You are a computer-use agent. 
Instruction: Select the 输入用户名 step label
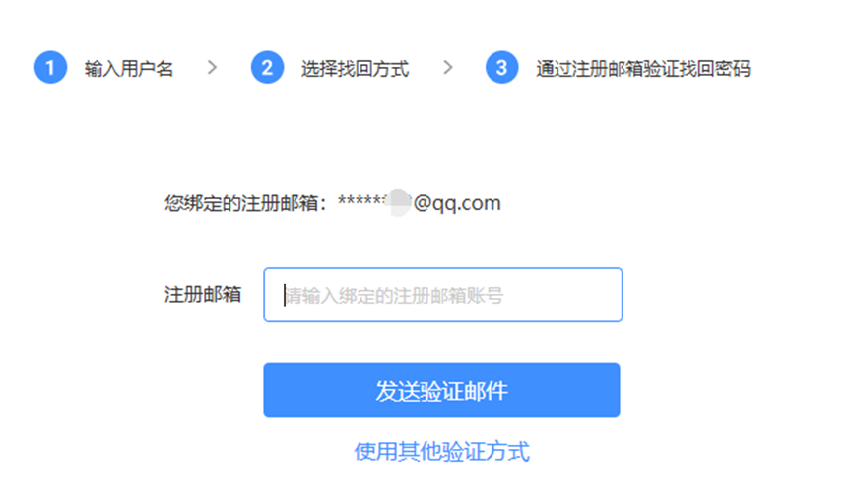(x=129, y=69)
